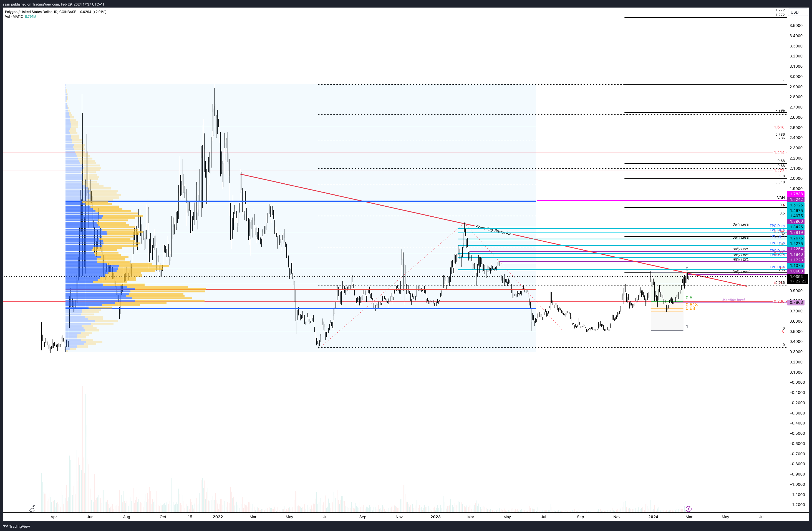The width and height of the screenshot is (812, 531).
Task: Select the cyan 1.1075 price label
Action: pos(796,265)
